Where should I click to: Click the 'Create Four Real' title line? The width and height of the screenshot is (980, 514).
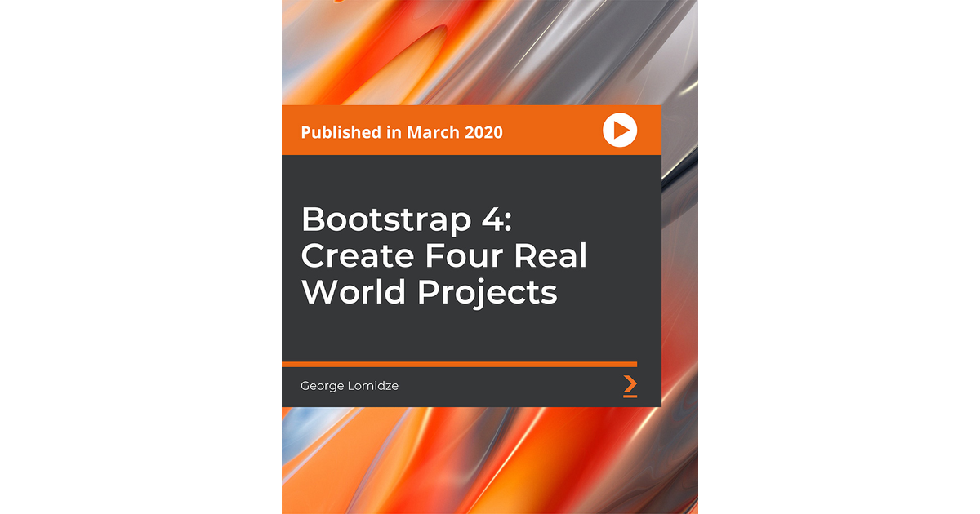(x=444, y=255)
